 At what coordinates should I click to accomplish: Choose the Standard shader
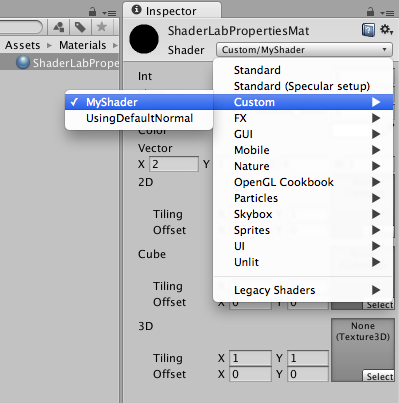pyautogui.click(x=303, y=70)
